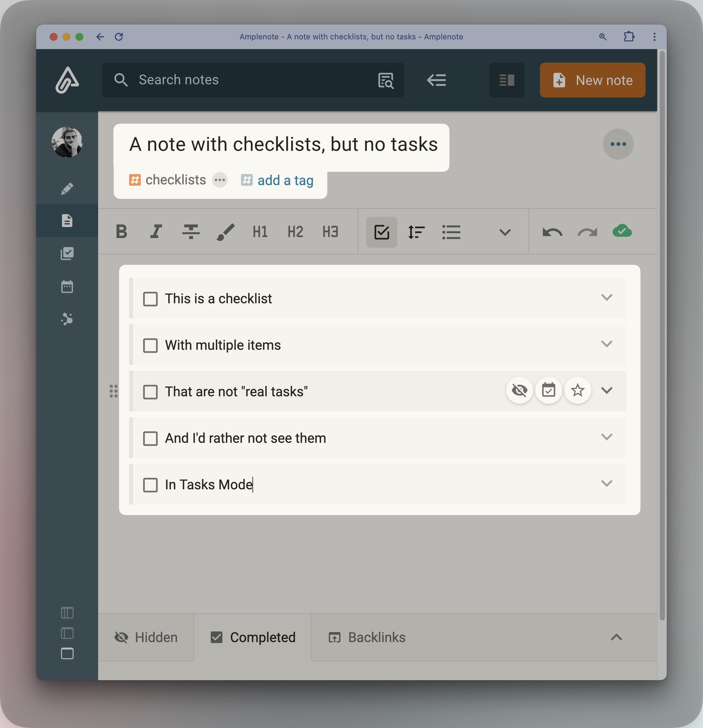
Task: Check 'This is a checklist' checkbox
Action: pyautogui.click(x=150, y=299)
